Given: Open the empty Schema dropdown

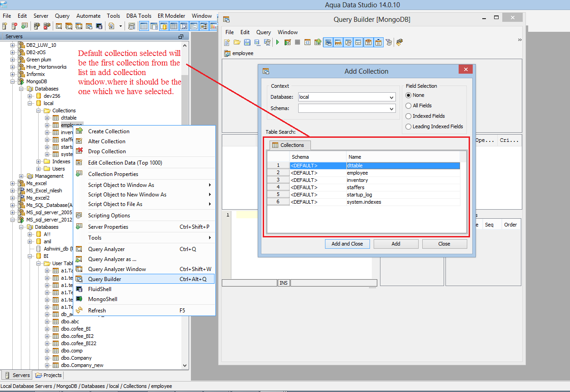Looking at the screenshot, I should (x=391, y=109).
